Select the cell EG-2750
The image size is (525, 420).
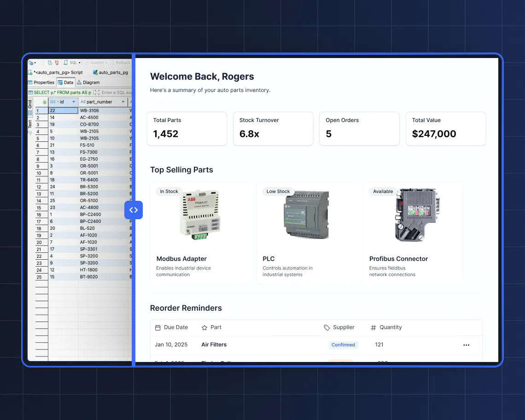[104, 159]
